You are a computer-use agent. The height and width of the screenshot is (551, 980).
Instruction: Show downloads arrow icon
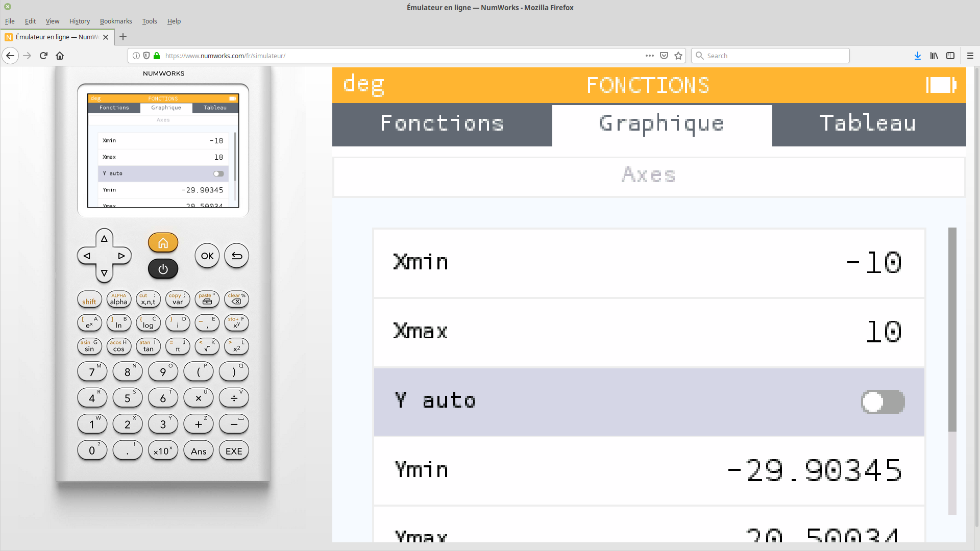point(917,56)
